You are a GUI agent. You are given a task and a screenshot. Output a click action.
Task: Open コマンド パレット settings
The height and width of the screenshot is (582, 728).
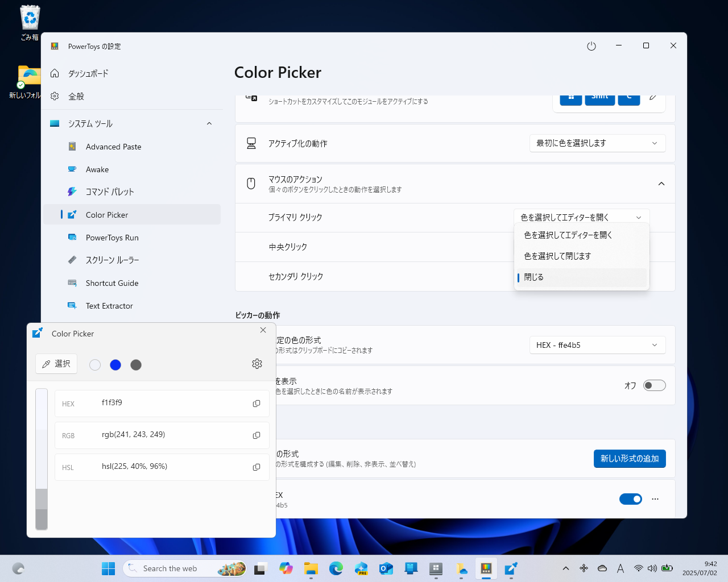pyautogui.click(x=132, y=192)
